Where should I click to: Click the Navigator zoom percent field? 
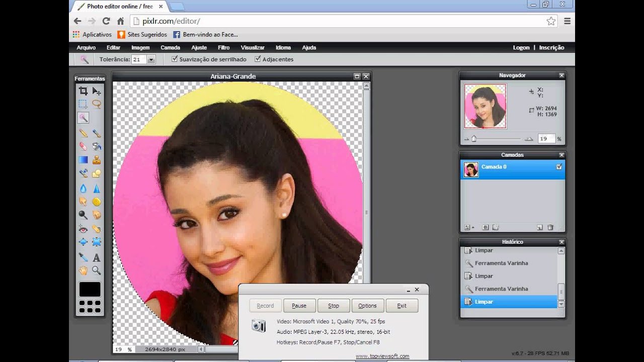point(546,139)
